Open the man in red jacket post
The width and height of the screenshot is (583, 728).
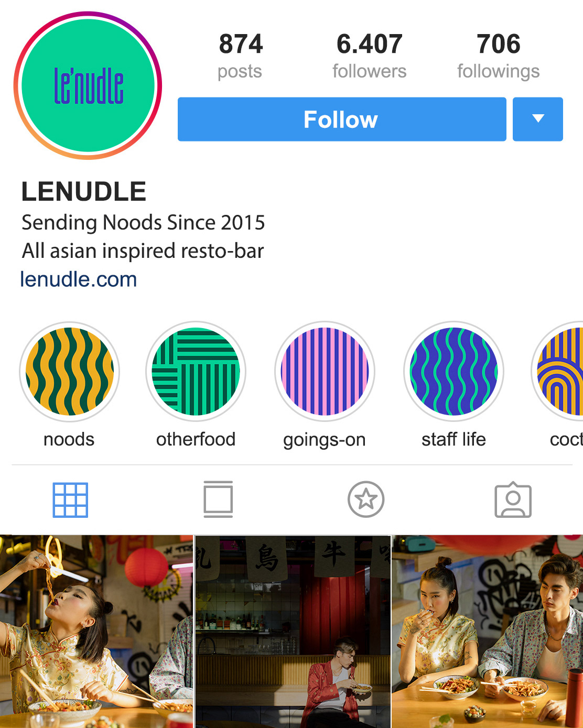[293, 631]
